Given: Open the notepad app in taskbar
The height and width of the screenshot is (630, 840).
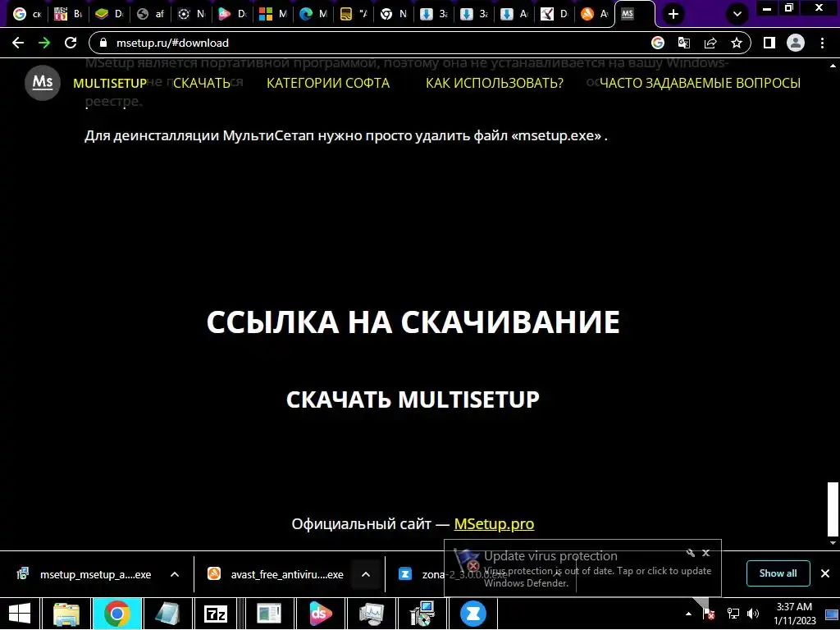Looking at the screenshot, I should pos(167,614).
